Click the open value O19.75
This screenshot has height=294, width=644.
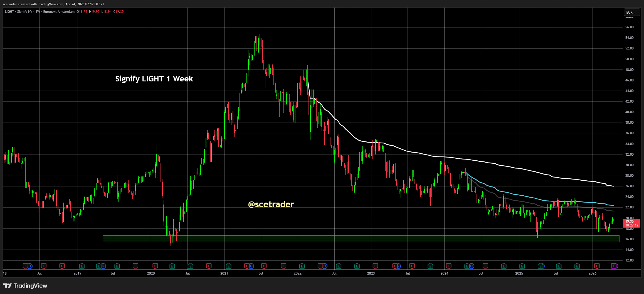[x=82, y=12]
